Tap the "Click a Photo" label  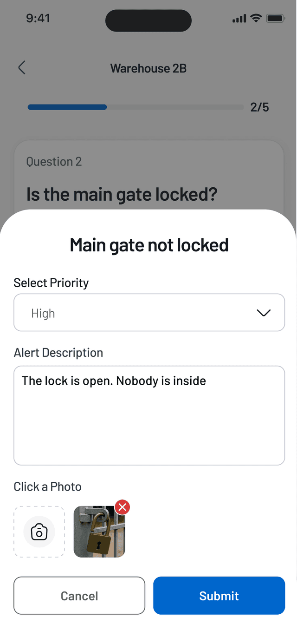(x=47, y=486)
